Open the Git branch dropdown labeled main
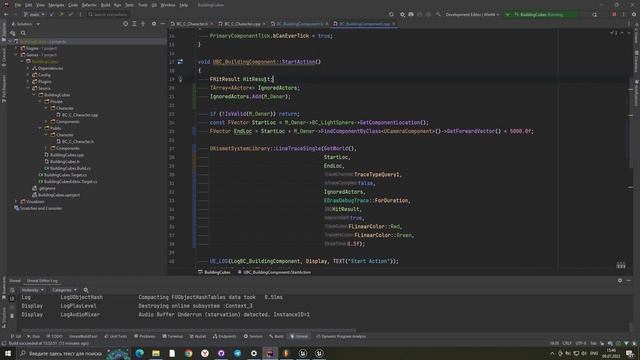The width and height of the screenshot is (640, 360). click(34, 14)
